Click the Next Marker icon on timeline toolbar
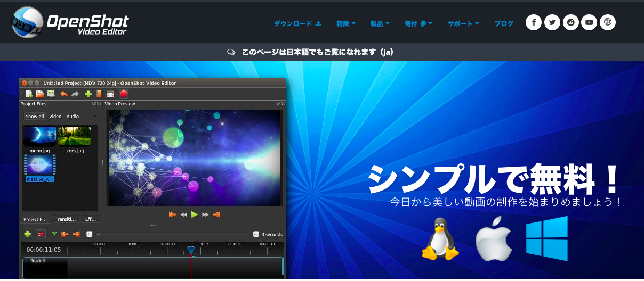Image resolution: width=644 pixels, height=281 pixels. 76,234
